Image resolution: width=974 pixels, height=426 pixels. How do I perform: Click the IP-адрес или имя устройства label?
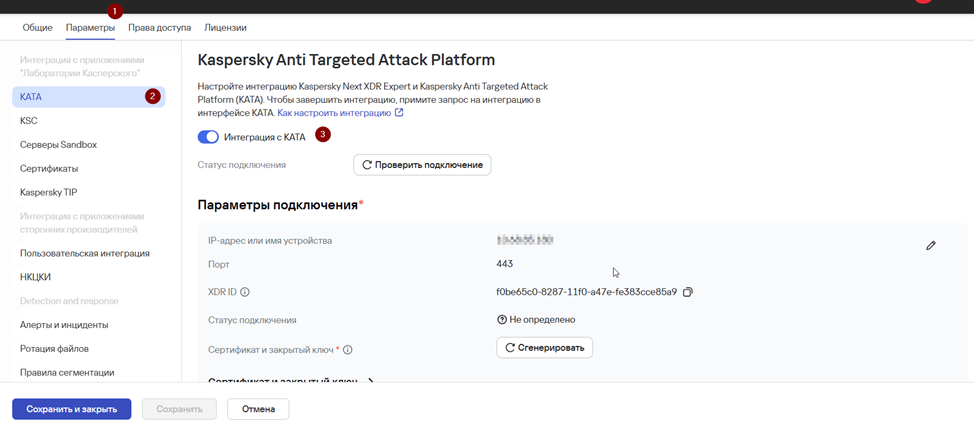[x=270, y=240]
